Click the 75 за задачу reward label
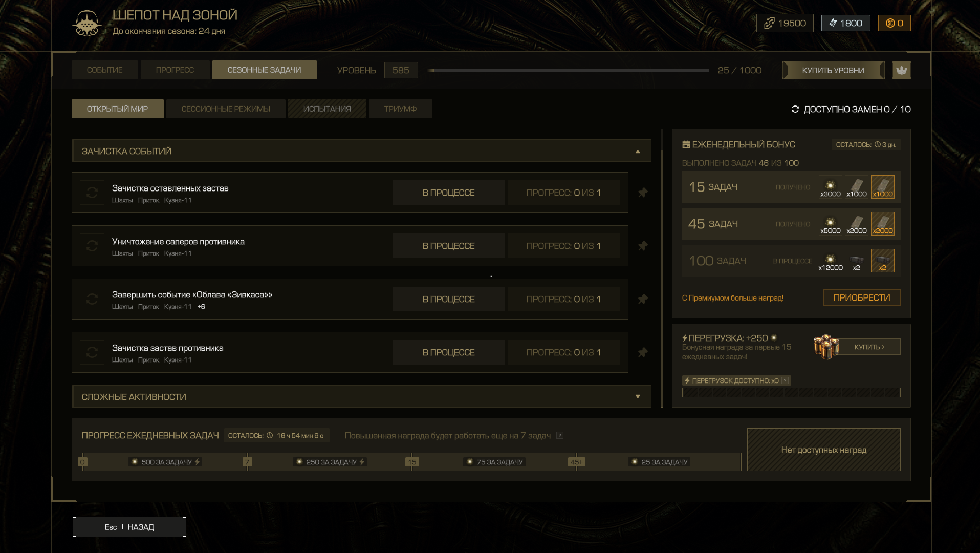980x553 pixels. pyautogui.click(x=494, y=462)
